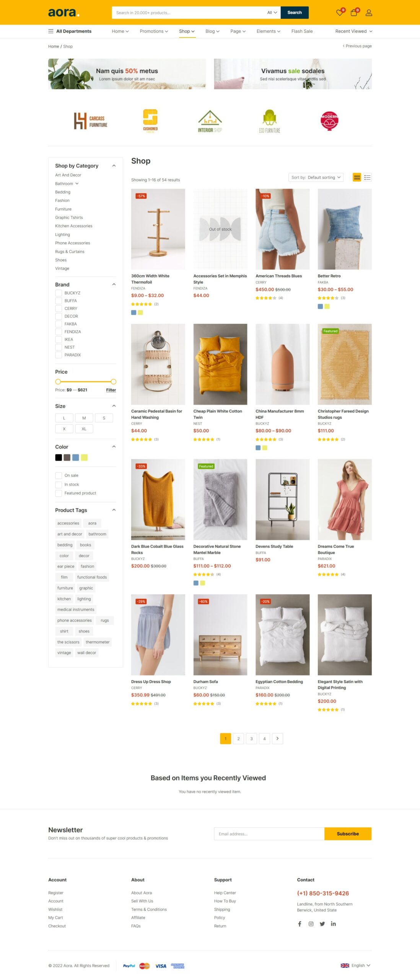Image resolution: width=420 pixels, height=980 pixels.
Task: Open the Promotions menu
Action: click(154, 31)
